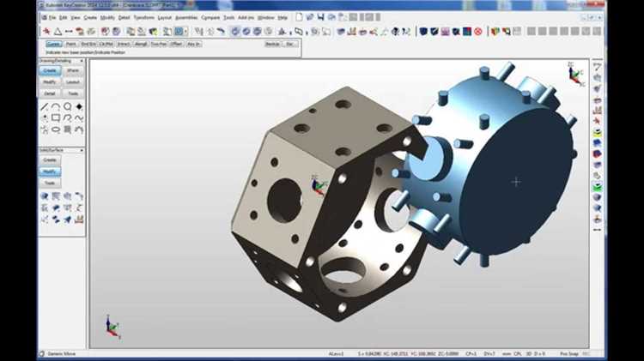
Task: Choose the End Ent position option
Action: [x=88, y=44]
